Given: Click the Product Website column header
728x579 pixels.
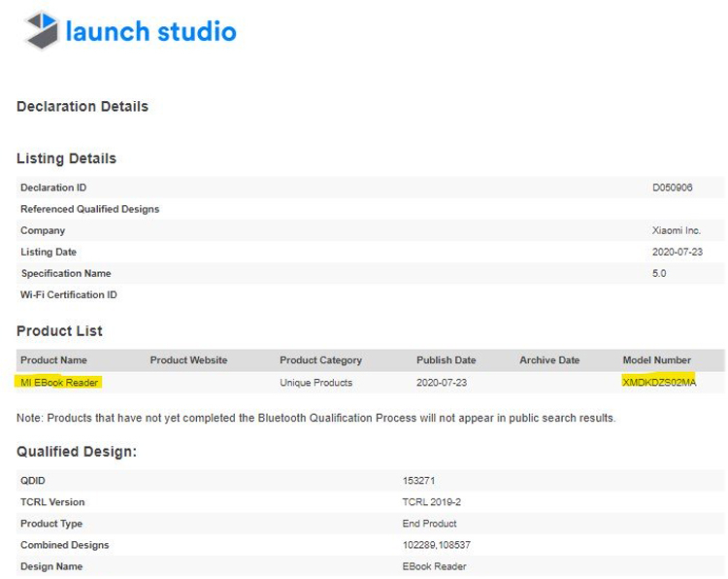Looking at the screenshot, I should click(188, 360).
